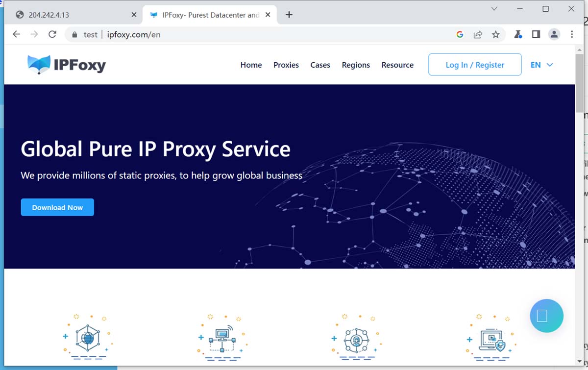Click the 'We provide millions of static proxies' text
The width and height of the screenshot is (588, 370).
click(162, 175)
